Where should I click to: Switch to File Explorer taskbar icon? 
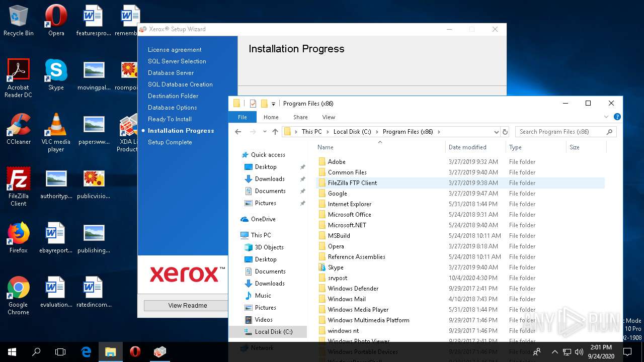pos(110,352)
